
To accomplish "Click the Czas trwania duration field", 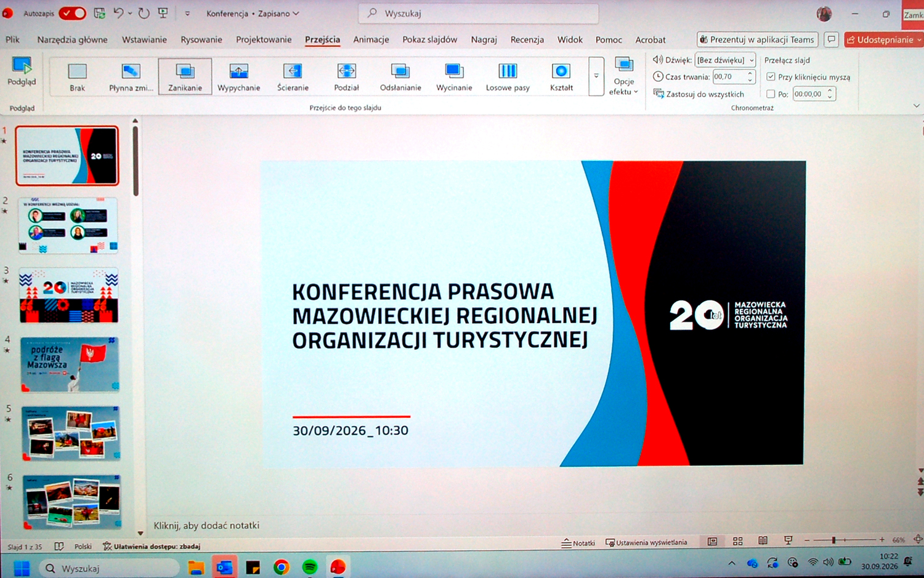I will [x=729, y=77].
